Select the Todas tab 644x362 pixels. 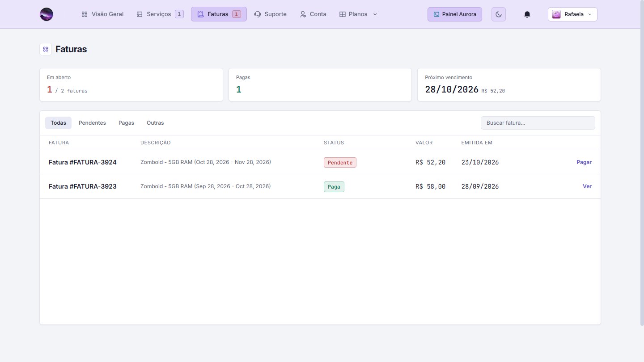[x=58, y=123]
